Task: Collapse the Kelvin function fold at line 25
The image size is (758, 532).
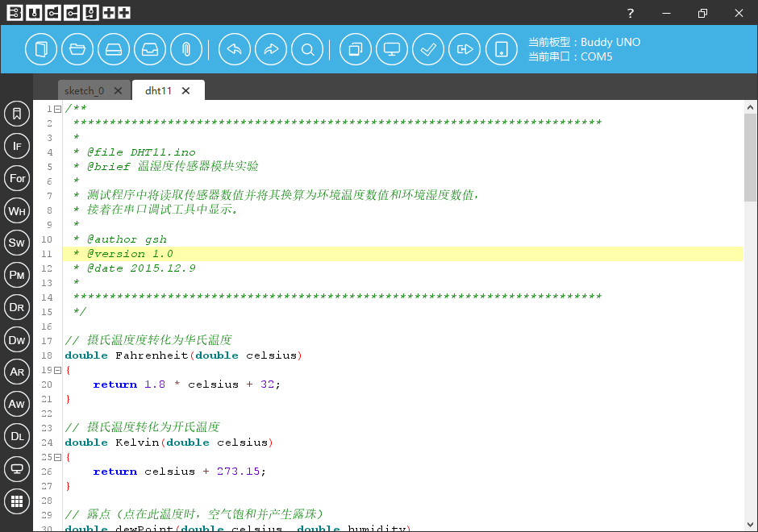Action: coord(58,457)
